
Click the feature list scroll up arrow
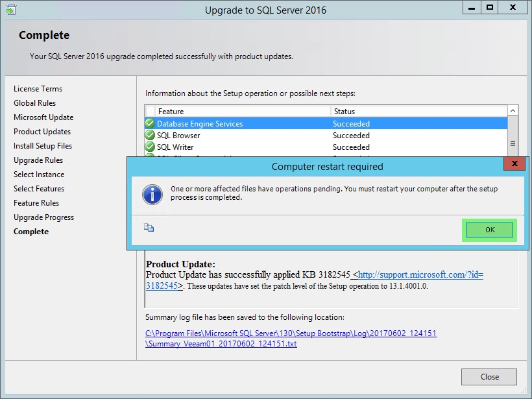[513, 110]
